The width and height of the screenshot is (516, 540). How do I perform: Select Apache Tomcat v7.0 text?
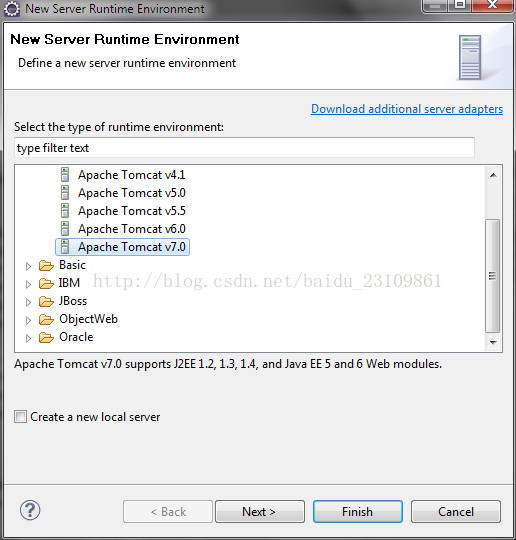[132, 247]
